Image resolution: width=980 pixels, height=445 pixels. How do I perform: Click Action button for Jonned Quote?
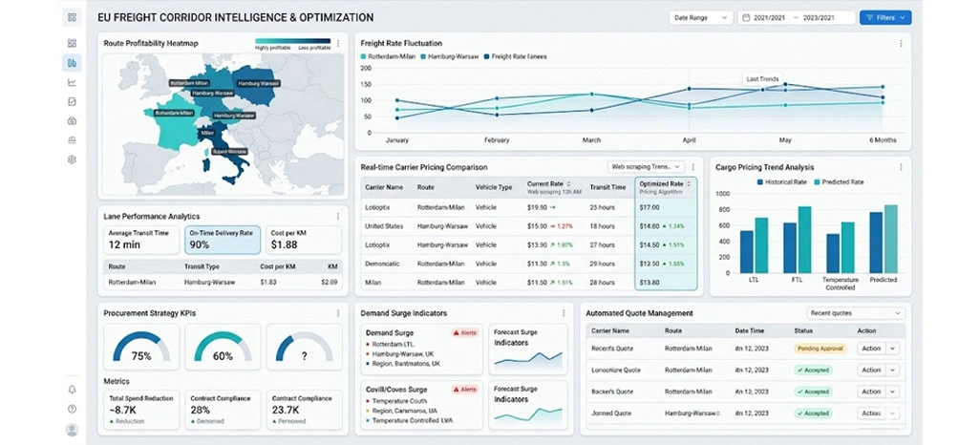tap(871, 413)
